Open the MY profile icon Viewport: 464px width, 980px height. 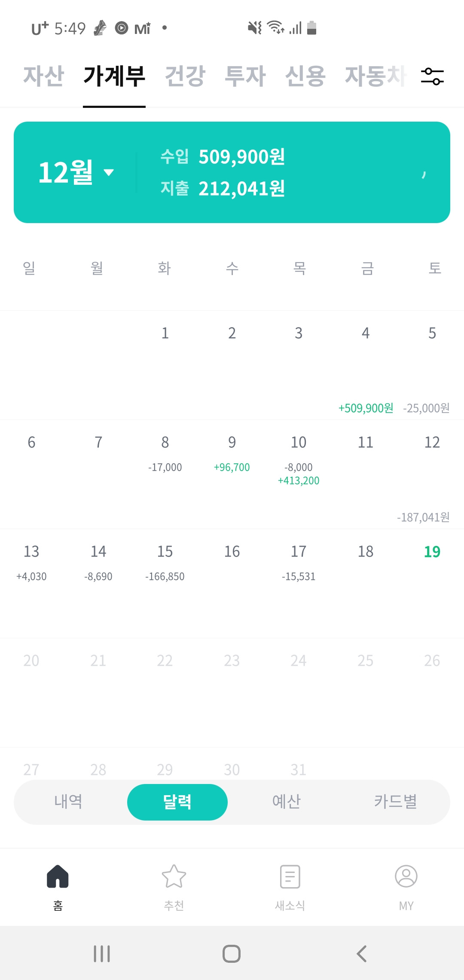(406, 876)
